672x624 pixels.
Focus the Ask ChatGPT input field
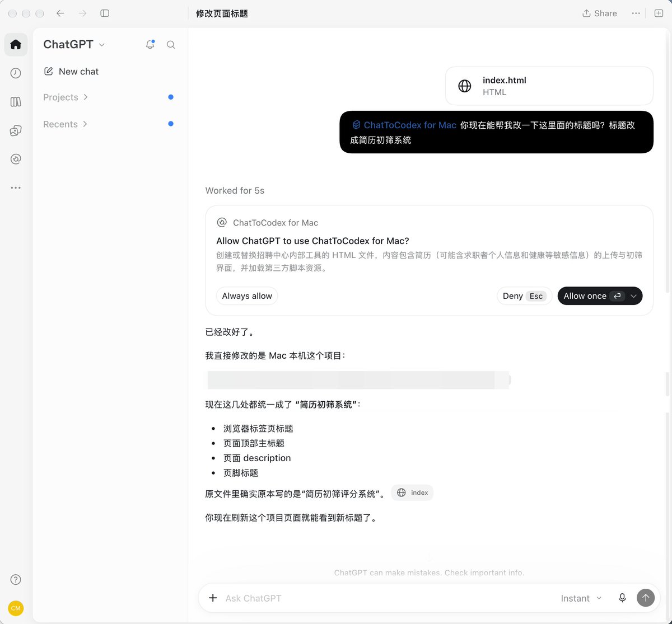[x=388, y=598]
